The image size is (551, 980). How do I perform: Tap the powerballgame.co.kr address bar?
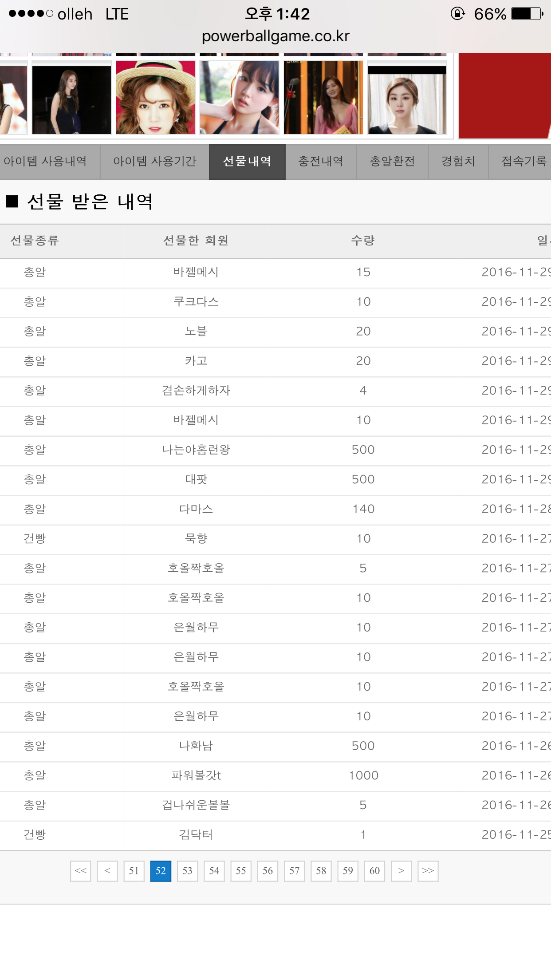275,36
